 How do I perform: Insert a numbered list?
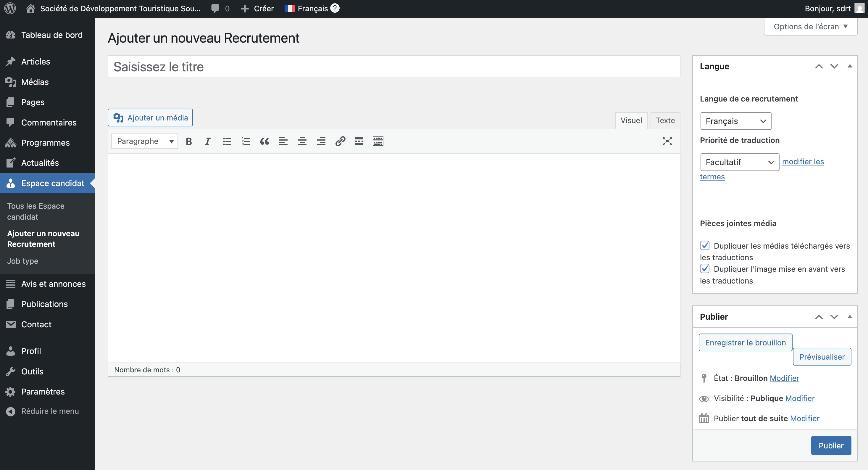coord(246,141)
